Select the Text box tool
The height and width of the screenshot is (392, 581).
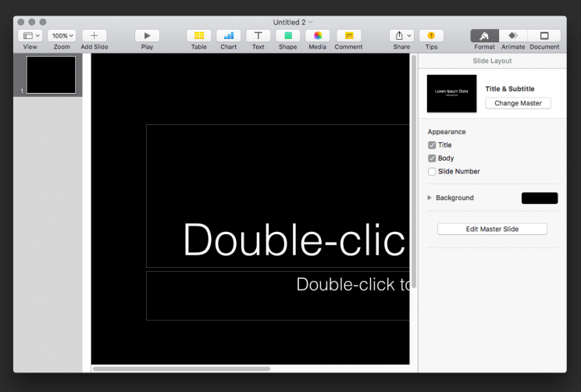[x=258, y=36]
